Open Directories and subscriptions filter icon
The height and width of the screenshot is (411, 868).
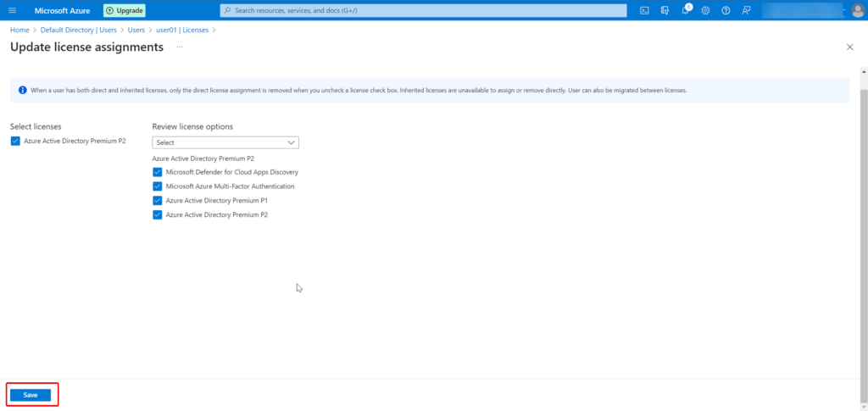coord(665,10)
